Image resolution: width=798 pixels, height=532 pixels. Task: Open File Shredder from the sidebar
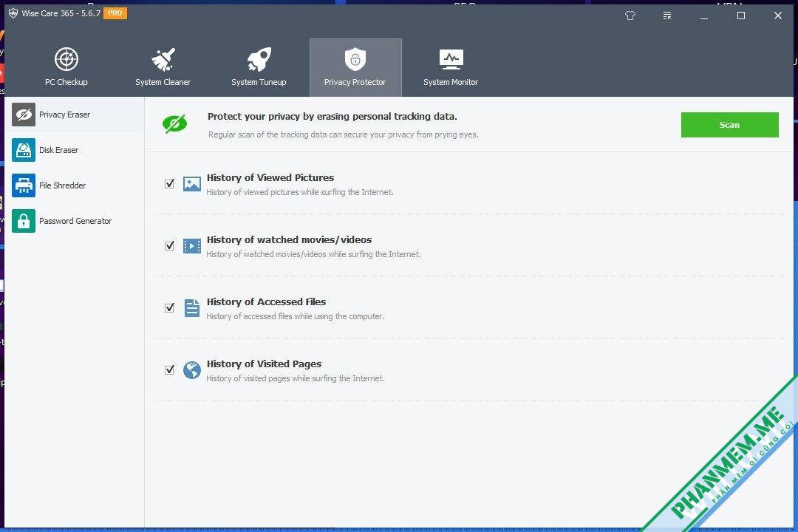(75, 185)
